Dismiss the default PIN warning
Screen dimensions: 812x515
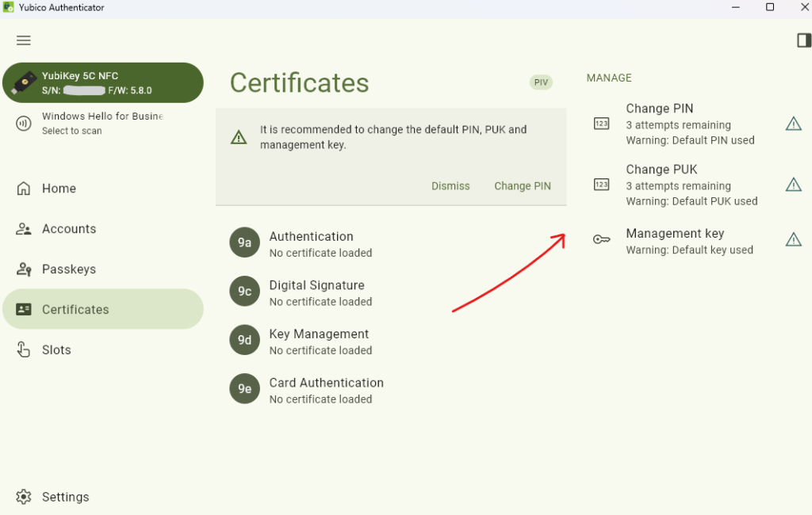450,186
